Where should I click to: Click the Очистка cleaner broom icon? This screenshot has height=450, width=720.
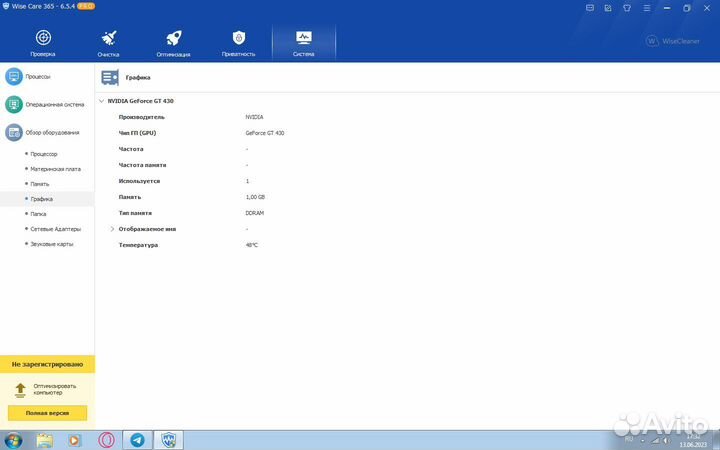click(x=108, y=41)
